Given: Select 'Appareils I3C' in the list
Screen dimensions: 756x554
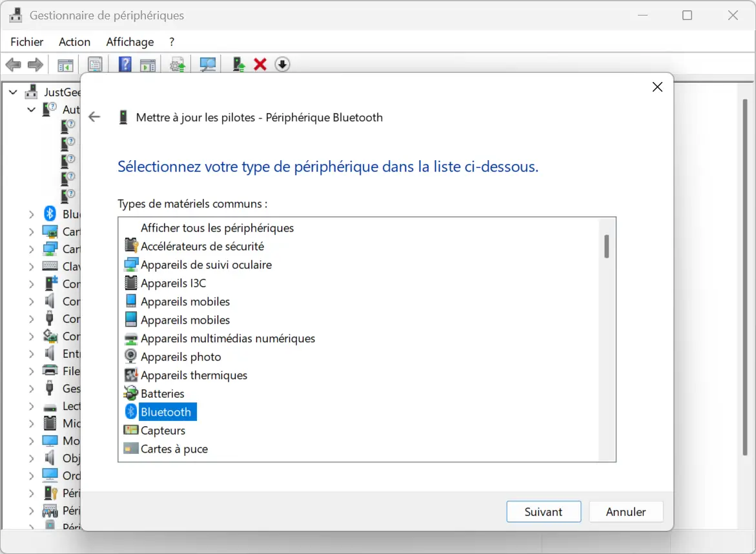Looking at the screenshot, I should [173, 283].
